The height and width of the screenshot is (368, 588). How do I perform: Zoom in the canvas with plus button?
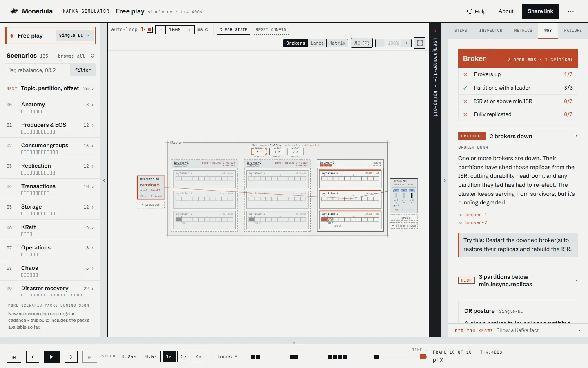pyautogui.click(x=406, y=43)
